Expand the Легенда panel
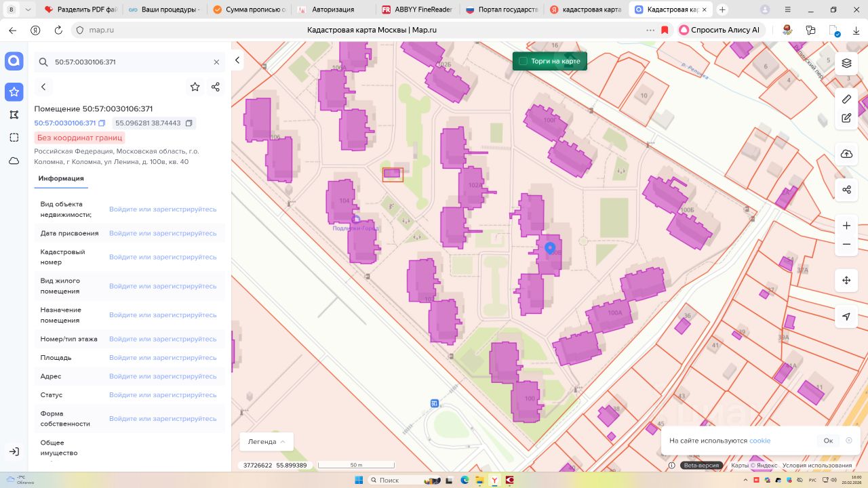Image resolution: width=868 pixels, height=488 pixels. [266, 441]
